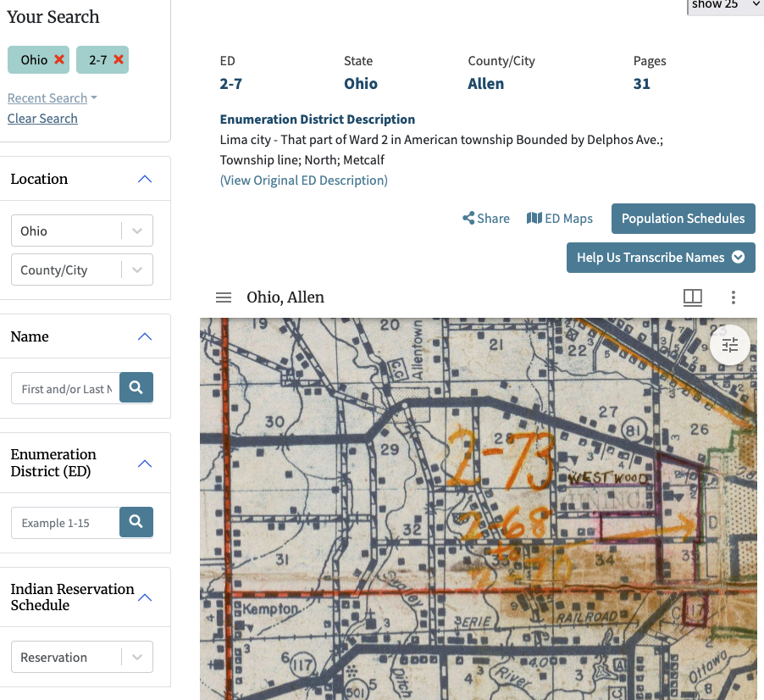Open the map options kebab menu

point(733,297)
